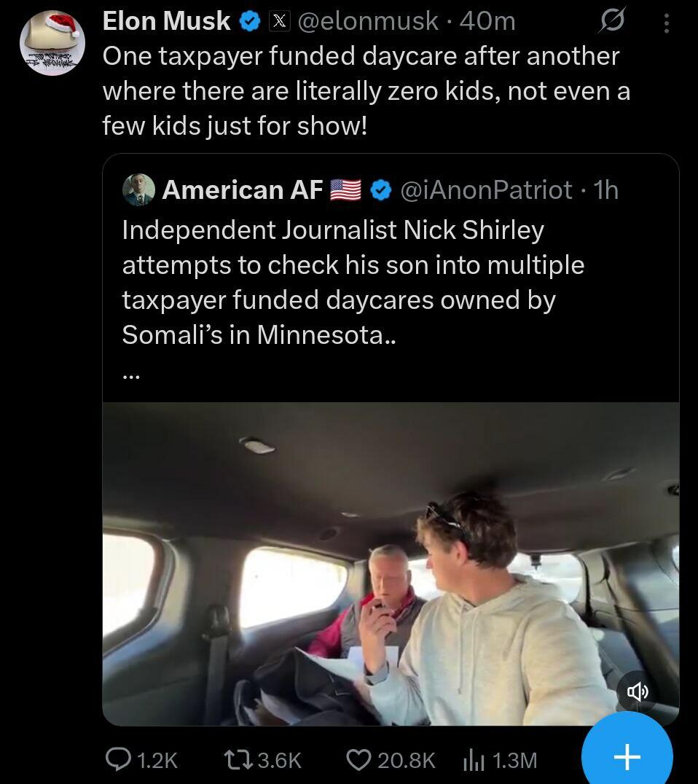The image size is (698, 784).
Task: Tap Elon Musk's blue verified checkmark
Action: click(250, 22)
